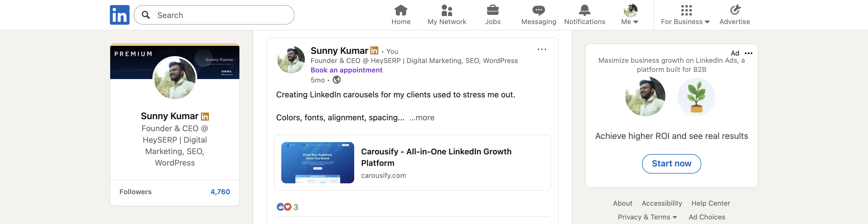
Task: Click the public globe visibility icon
Action: click(x=337, y=80)
